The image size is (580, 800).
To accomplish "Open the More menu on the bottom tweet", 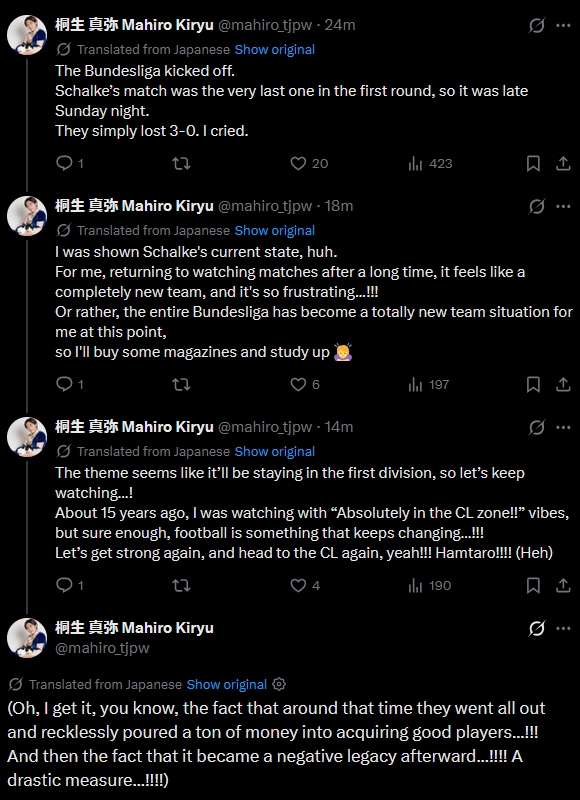I will (563, 629).
